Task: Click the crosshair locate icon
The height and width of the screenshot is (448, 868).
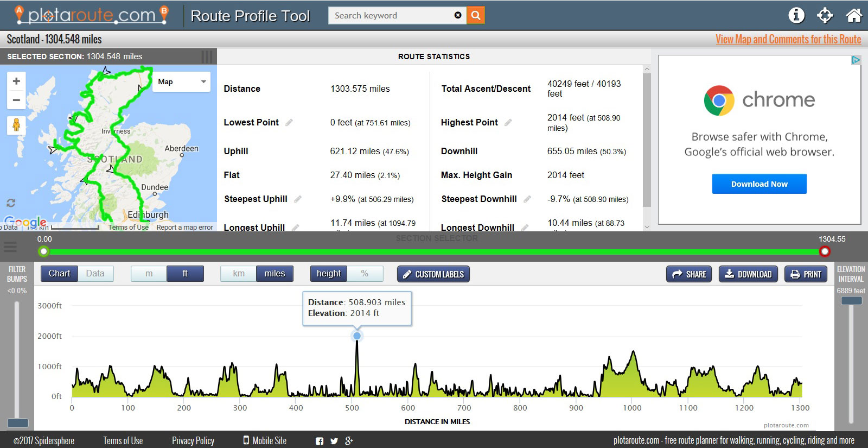Action: pyautogui.click(x=825, y=15)
